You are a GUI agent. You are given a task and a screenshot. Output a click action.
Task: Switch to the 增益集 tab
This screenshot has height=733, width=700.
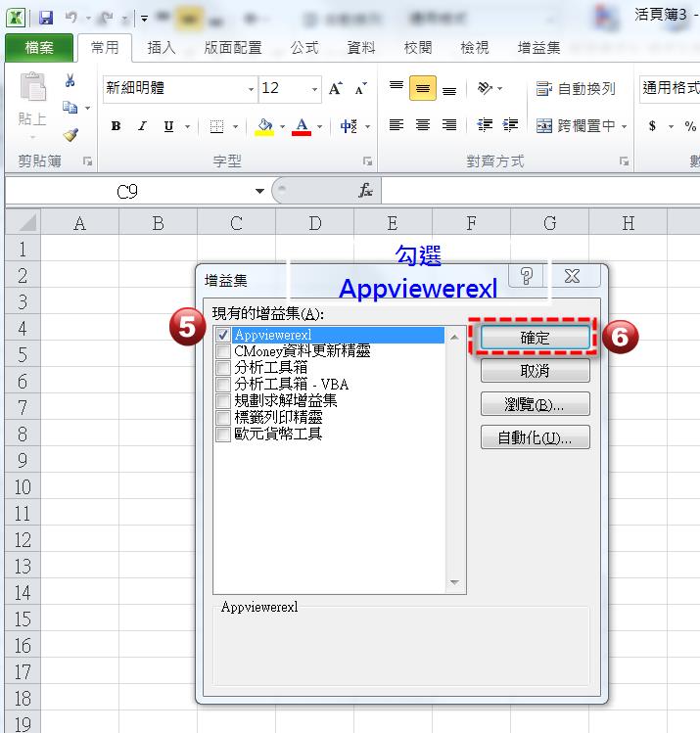[x=538, y=47]
